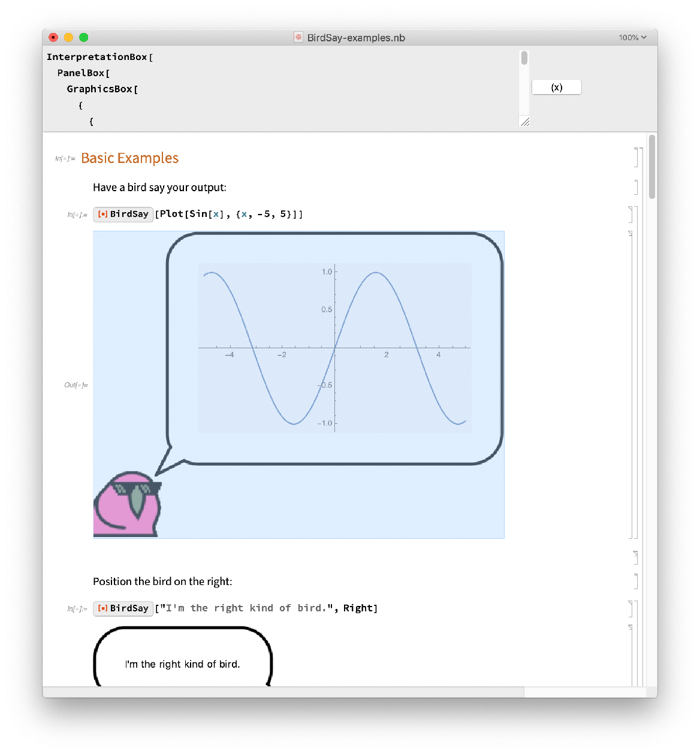Click the BirdSay-examples.nb window title
The height and width of the screenshot is (754, 700).
click(356, 38)
